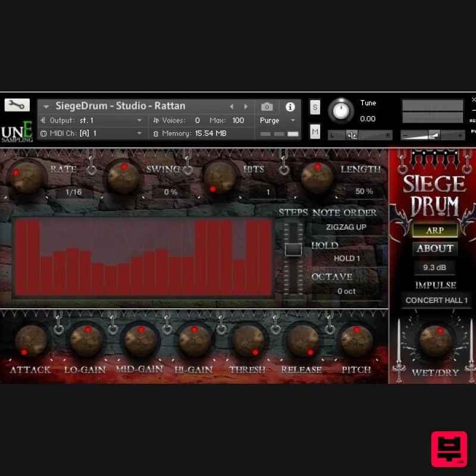The height and width of the screenshot is (476, 476).
Task: Click the SiegeDrum - Studio - Rattan title
Action: pyautogui.click(x=120, y=106)
